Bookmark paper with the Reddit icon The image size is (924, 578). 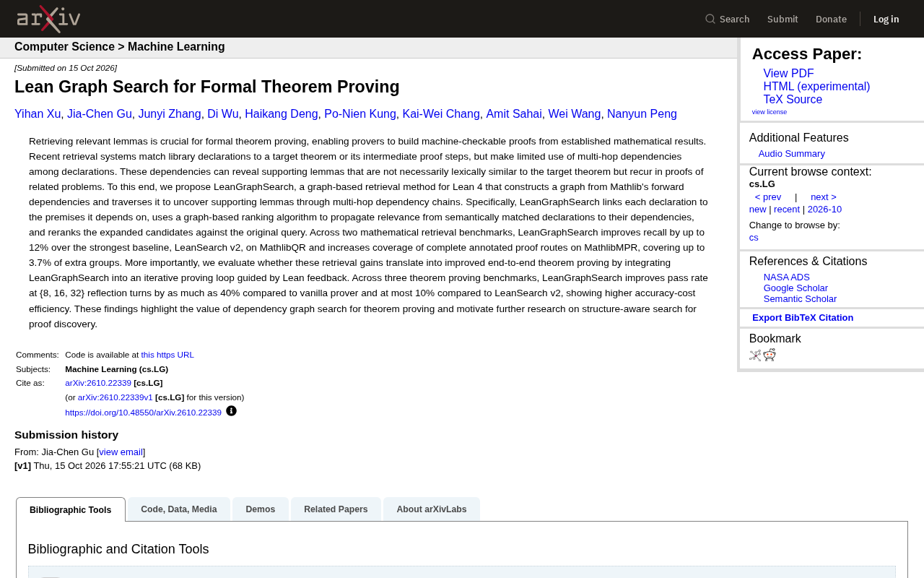(770, 355)
